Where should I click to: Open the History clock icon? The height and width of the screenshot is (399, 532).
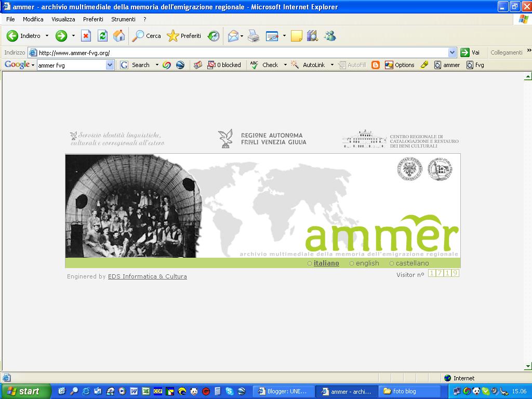(214, 36)
